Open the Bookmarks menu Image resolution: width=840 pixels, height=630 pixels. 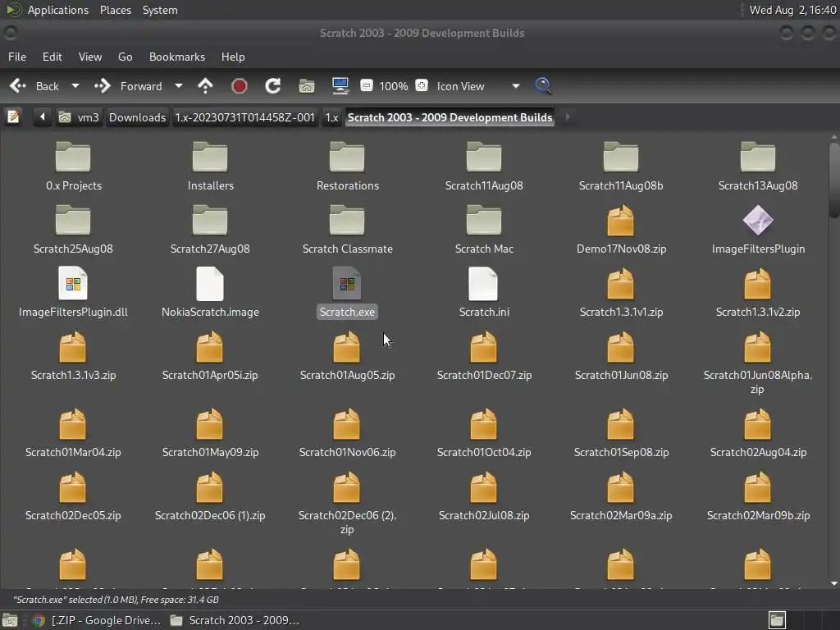click(x=176, y=57)
